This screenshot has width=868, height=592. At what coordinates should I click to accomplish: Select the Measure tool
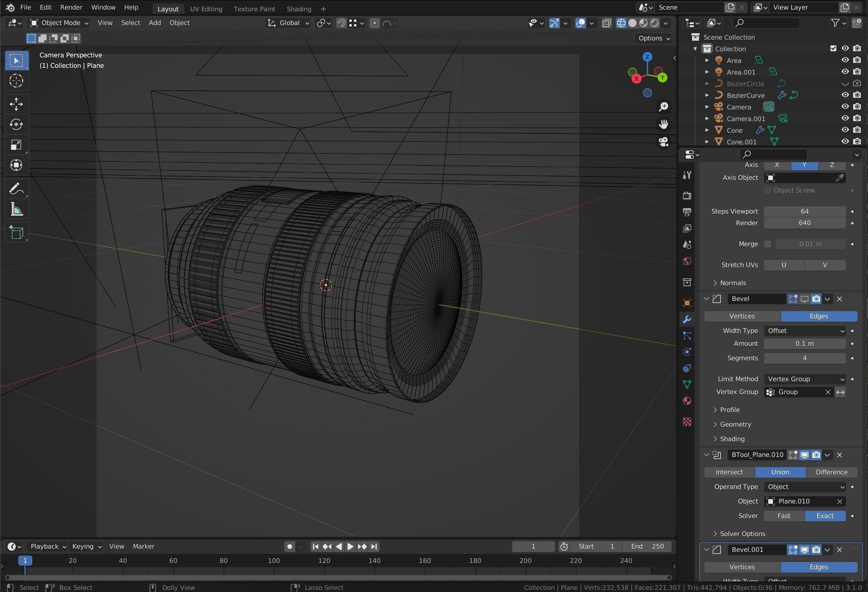16,209
